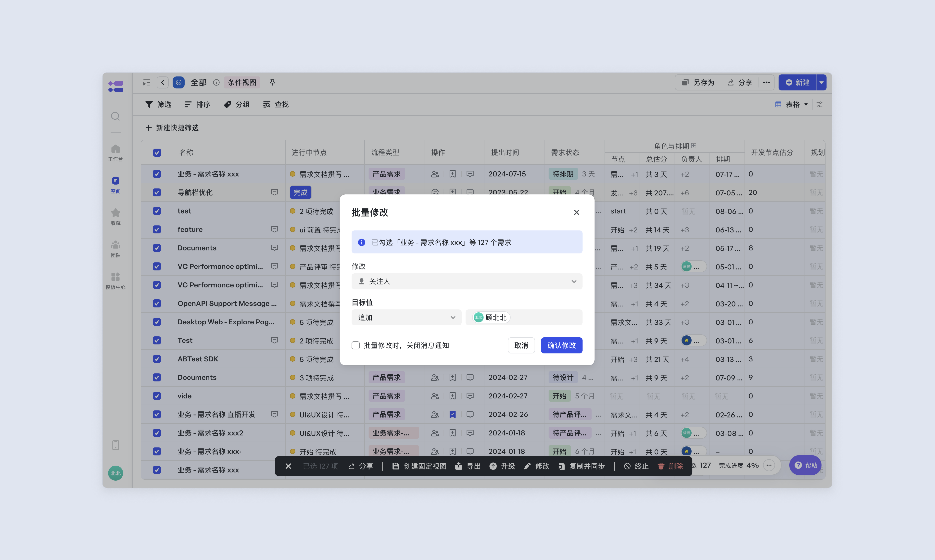Click the search icon in the sidebar

pos(115,116)
